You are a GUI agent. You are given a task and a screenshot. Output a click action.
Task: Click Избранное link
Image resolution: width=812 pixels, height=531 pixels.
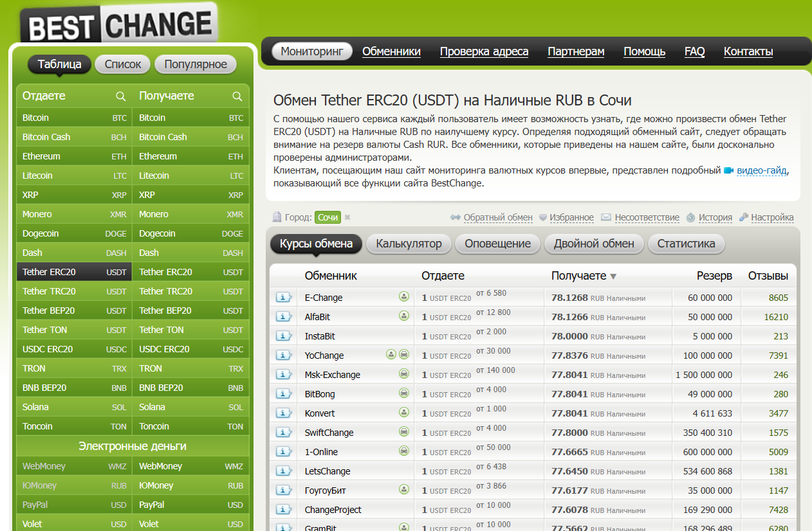point(571,217)
